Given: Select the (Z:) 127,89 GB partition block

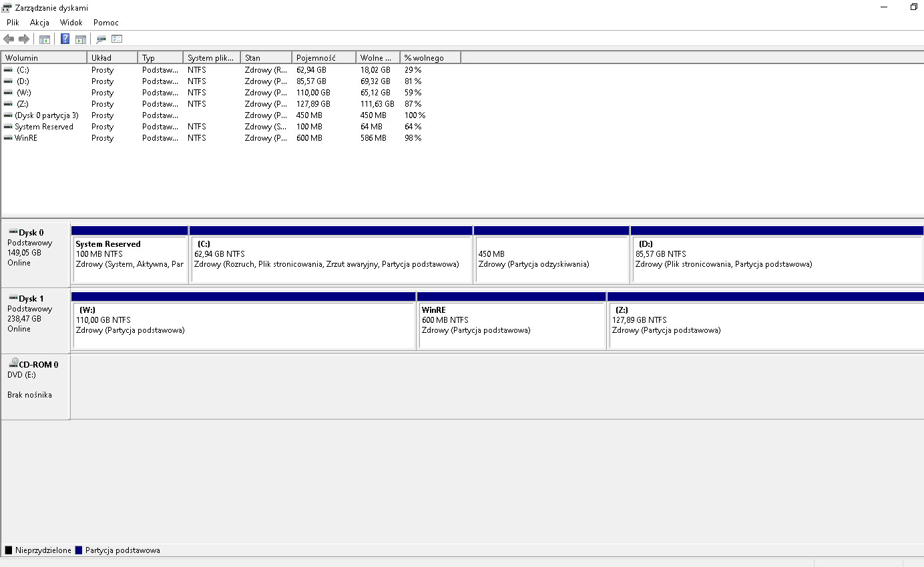Looking at the screenshot, I should click(x=766, y=320).
